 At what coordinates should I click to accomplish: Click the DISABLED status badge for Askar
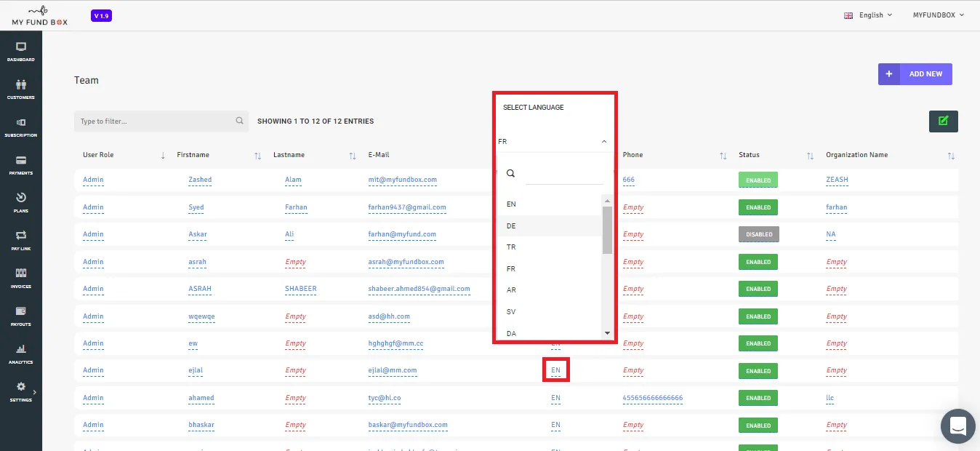pyautogui.click(x=759, y=234)
